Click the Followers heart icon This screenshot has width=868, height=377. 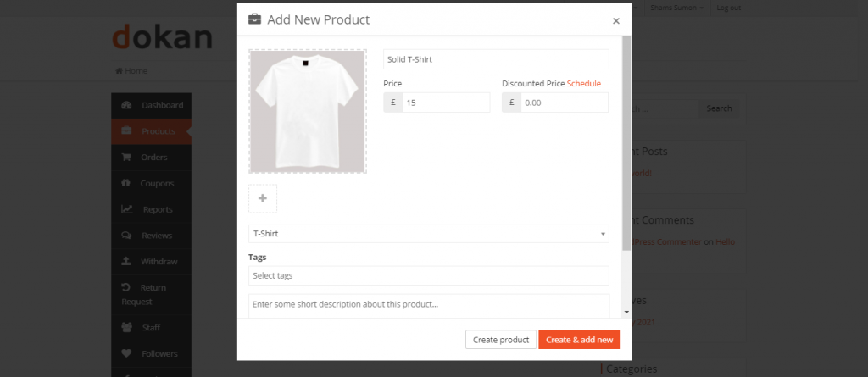point(126,353)
